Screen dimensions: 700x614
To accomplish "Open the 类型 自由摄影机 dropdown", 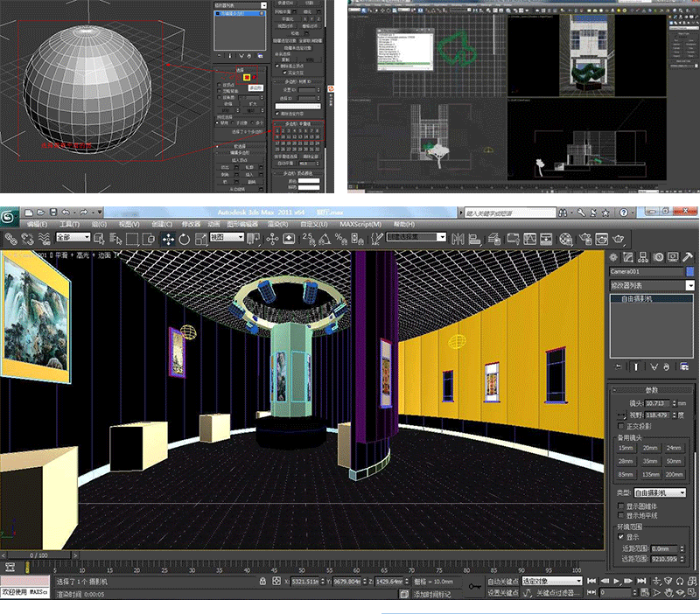I will click(661, 493).
